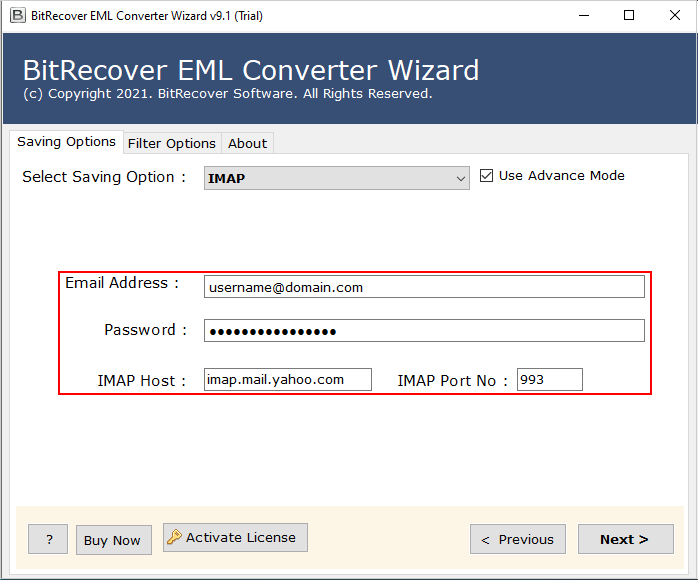This screenshot has height=580, width=698.
Task: Click the BitRecover EML Converter Wizard banner heading
Action: (x=250, y=70)
